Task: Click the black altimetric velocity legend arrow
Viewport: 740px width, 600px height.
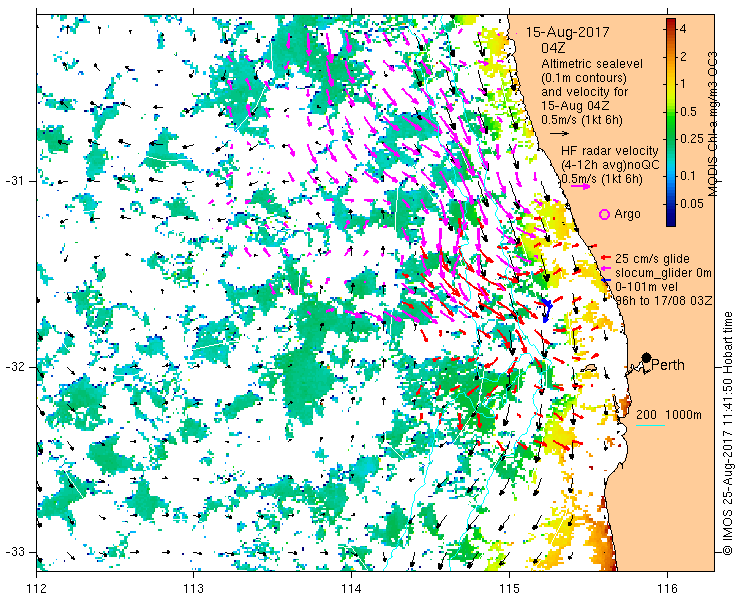Action: click(560, 134)
